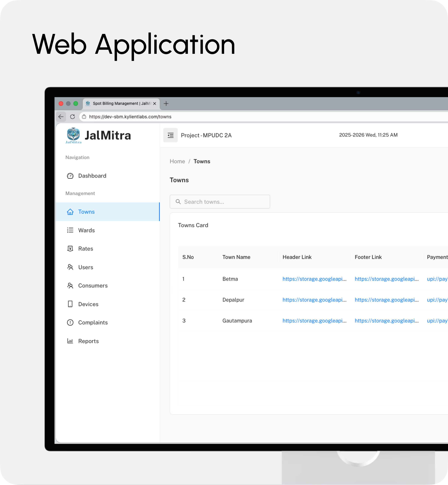Viewport: 448px width, 485px height.
Task: Click the browser address bar URL
Action: 130,117
